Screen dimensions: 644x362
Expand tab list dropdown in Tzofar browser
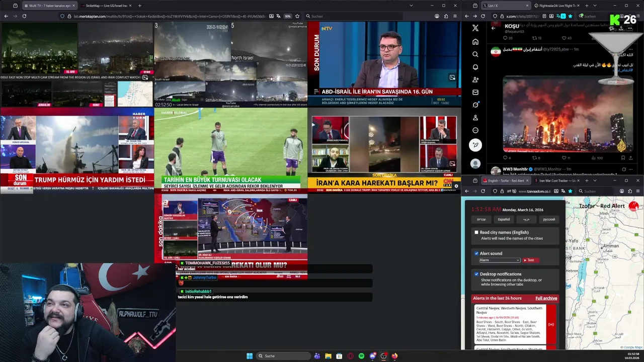[595, 180]
